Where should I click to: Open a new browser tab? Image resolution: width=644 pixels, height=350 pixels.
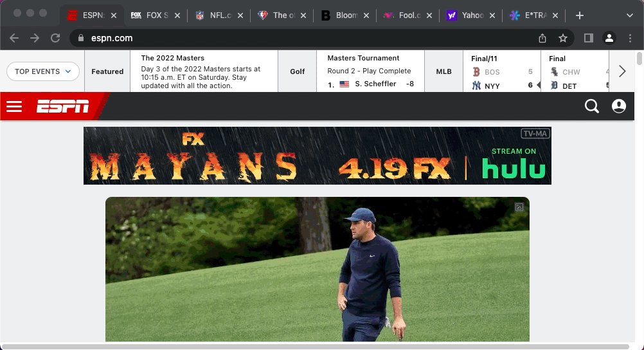(580, 15)
